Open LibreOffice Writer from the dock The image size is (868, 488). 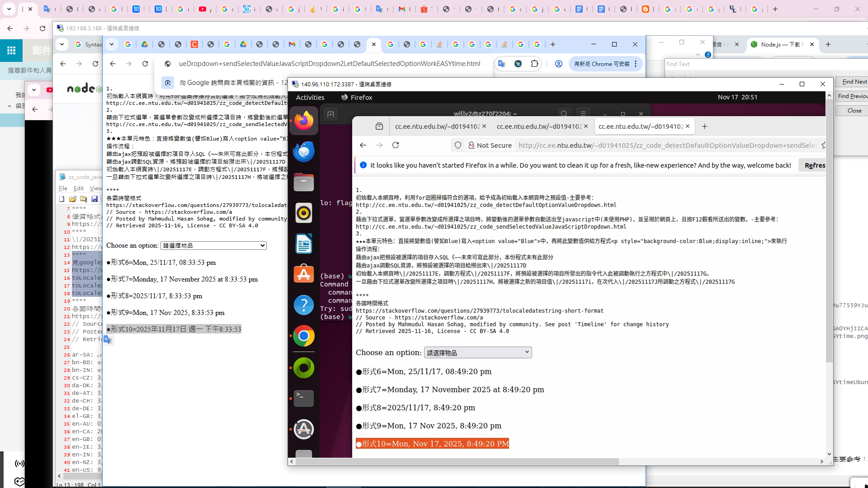pos(304,244)
